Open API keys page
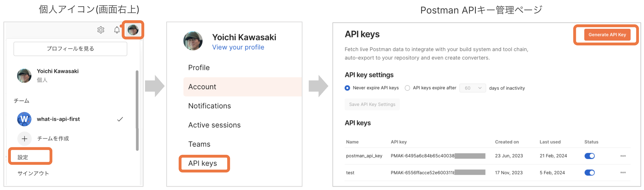This screenshot has width=644, height=190. click(203, 163)
